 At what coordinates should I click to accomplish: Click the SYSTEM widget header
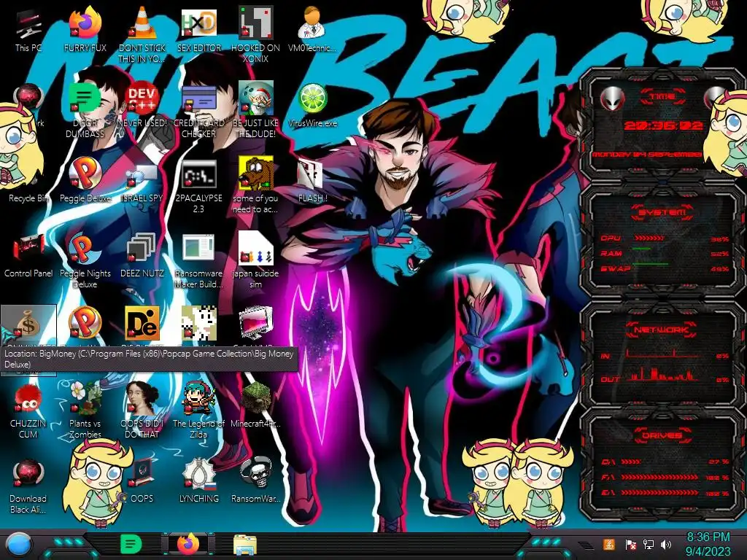pyautogui.click(x=662, y=211)
